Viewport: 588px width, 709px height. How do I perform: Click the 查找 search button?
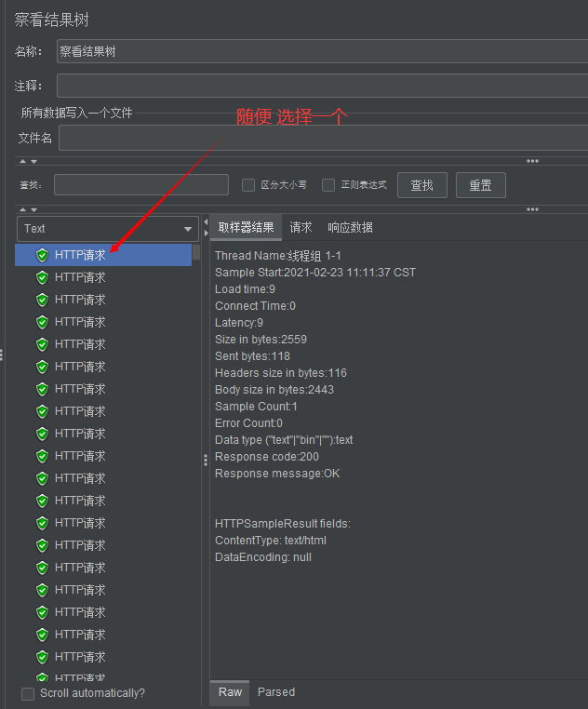(421, 185)
